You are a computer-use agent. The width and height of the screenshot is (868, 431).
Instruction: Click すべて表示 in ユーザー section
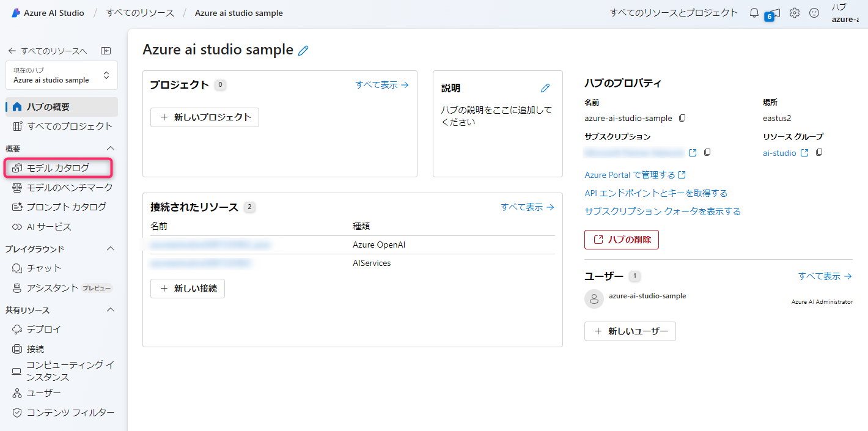click(825, 276)
